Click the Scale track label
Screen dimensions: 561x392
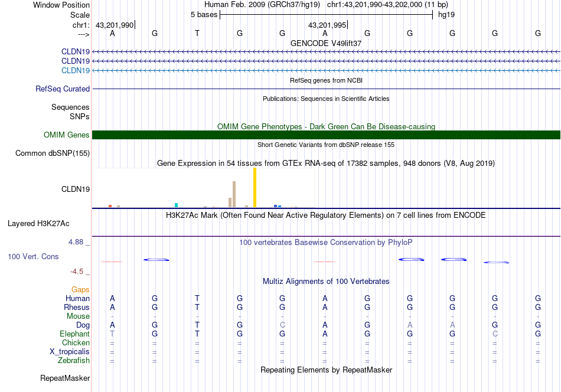point(80,15)
